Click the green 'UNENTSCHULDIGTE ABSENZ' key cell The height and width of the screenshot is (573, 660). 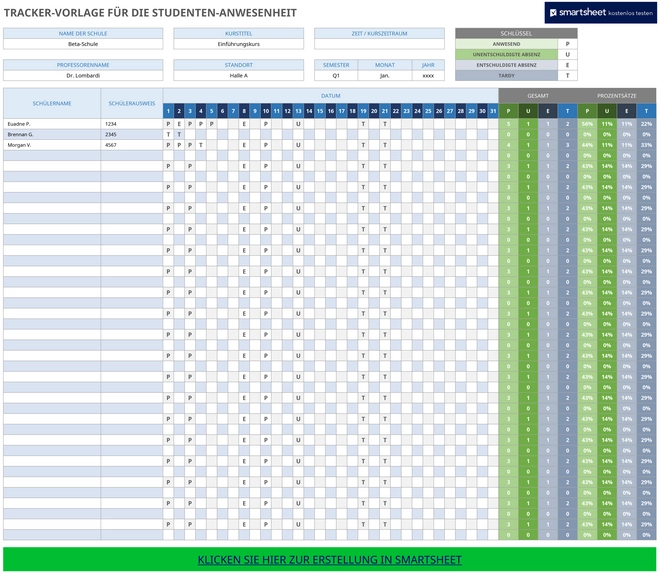click(x=506, y=55)
